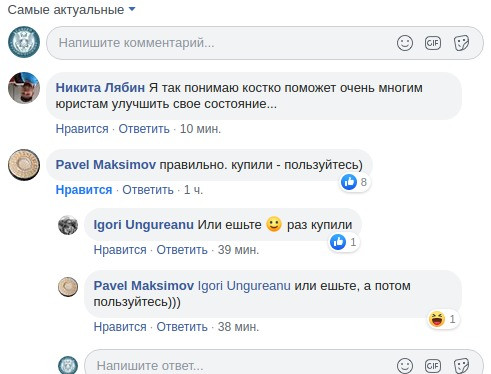Screen dimensions: 491x374
Task: Open emoji picker in reply field
Action: 405,366
